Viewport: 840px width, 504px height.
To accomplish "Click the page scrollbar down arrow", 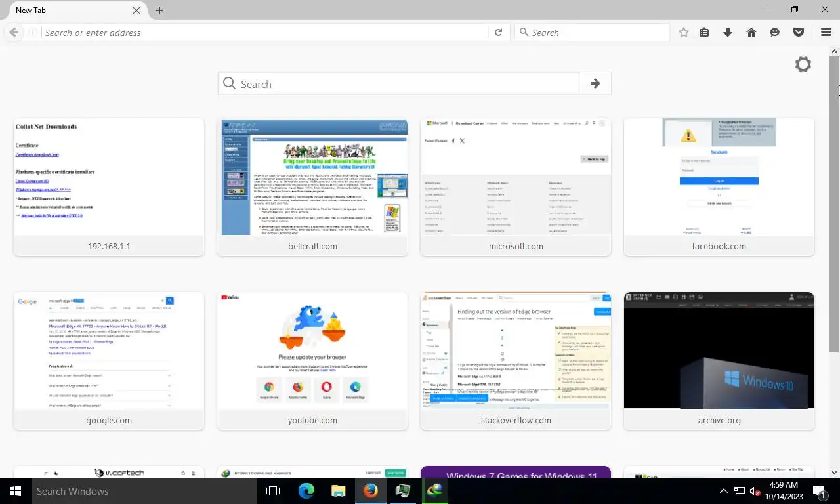I will [835, 472].
